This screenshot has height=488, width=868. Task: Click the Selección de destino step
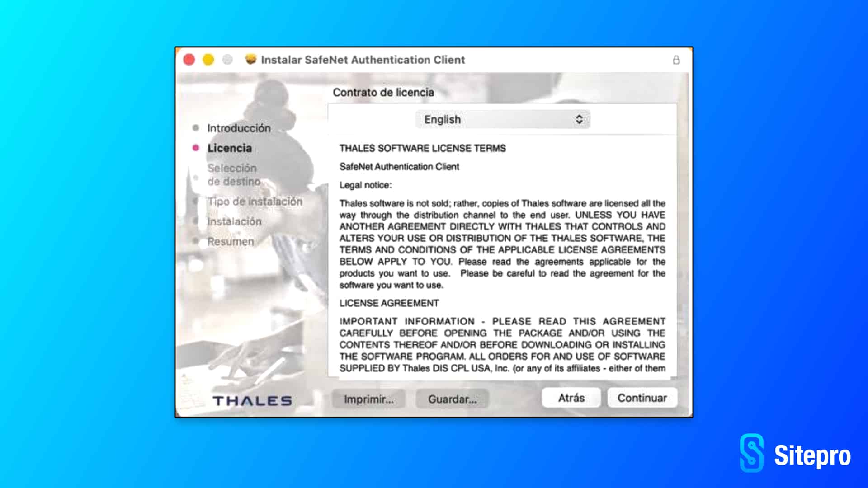tap(234, 174)
